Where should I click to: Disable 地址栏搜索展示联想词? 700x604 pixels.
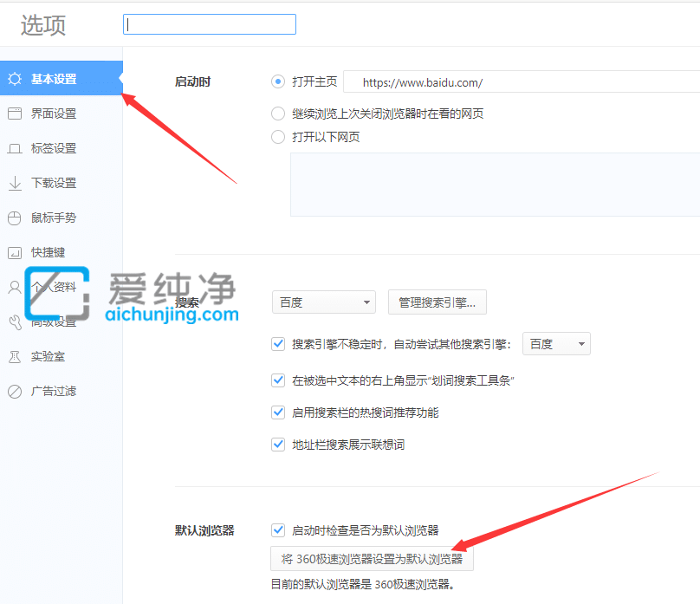(278, 445)
